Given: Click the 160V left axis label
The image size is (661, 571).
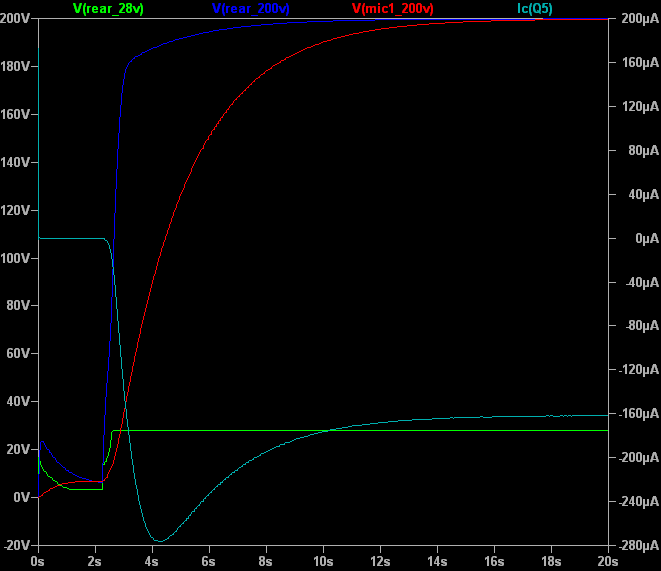Looking at the screenshot, I should [15, 115].
